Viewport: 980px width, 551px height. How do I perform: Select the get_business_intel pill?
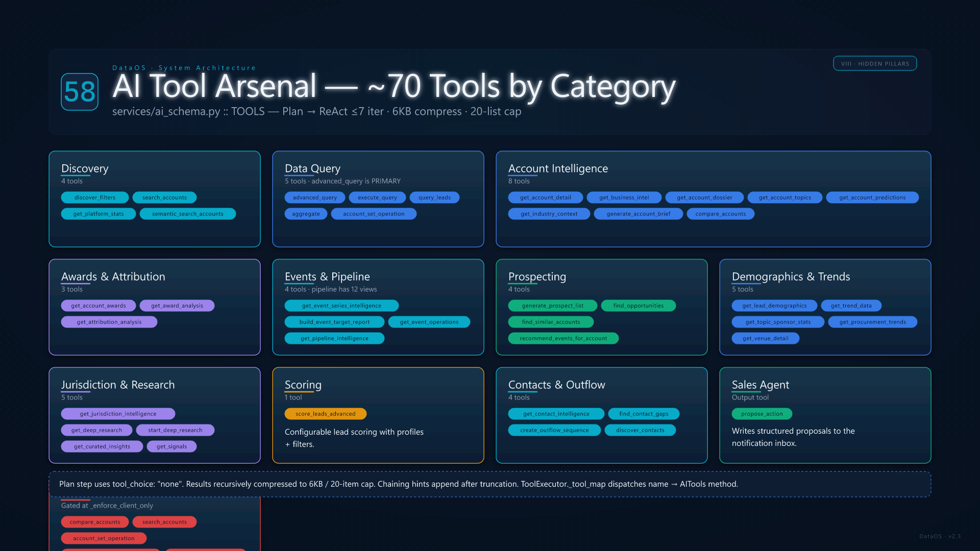coord(624,197)
